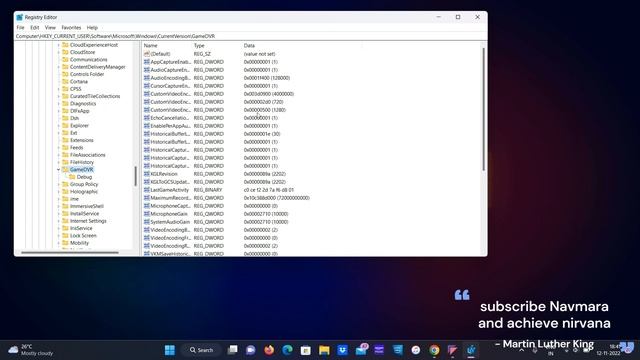Viewport: 640px width, 360px height.
Task: Select the FileAssociations key
Action: (87, 155)
